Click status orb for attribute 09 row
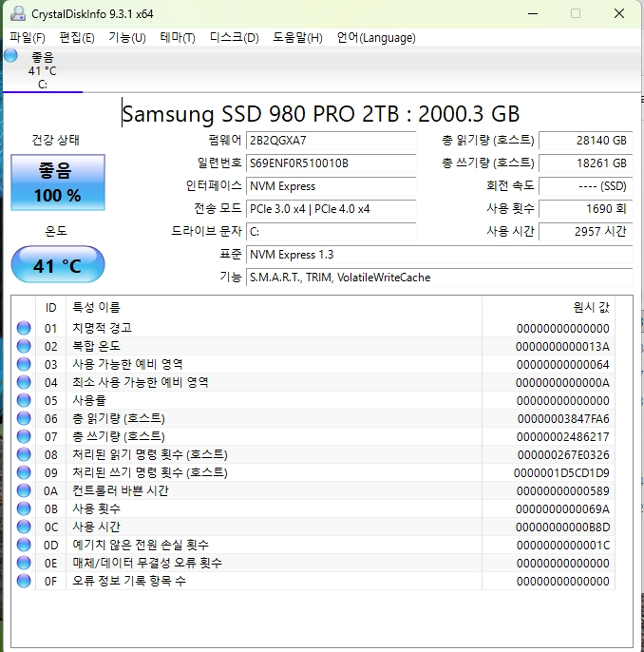Image resolution: width=644 pixels, height=652 pixels. coord(24,472)
